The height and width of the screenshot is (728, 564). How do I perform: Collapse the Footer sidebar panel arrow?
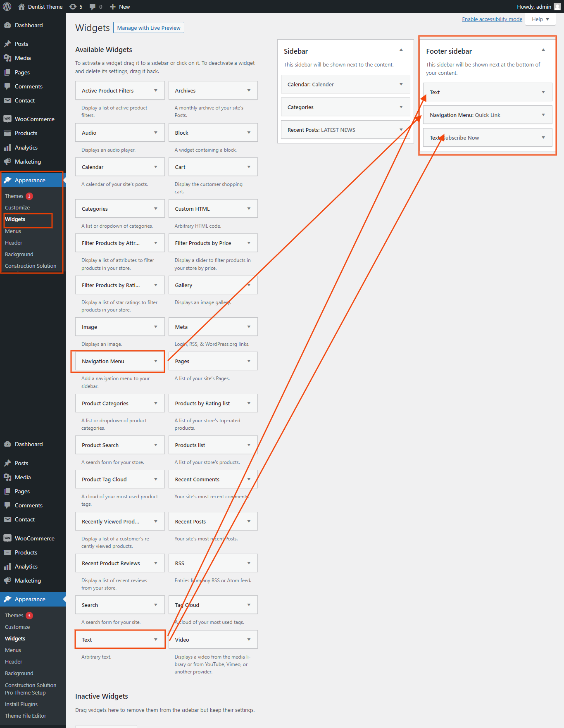[543, 50]
